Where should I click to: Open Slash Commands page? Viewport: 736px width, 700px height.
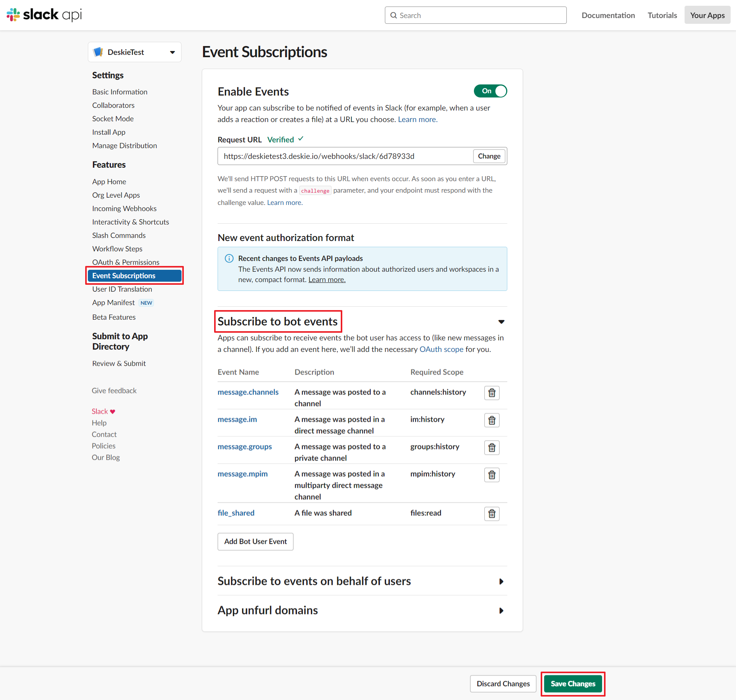tap(119, 235)
